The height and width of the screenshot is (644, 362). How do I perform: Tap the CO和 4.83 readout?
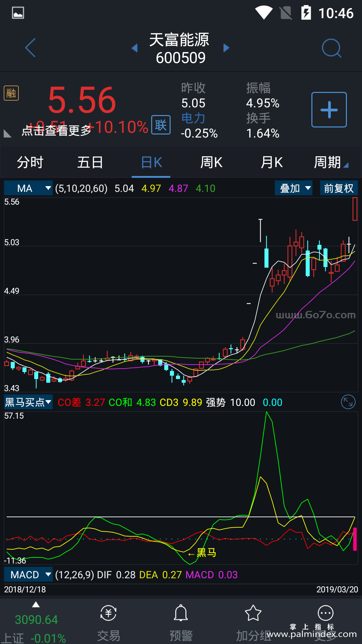[x=132, y=402]
